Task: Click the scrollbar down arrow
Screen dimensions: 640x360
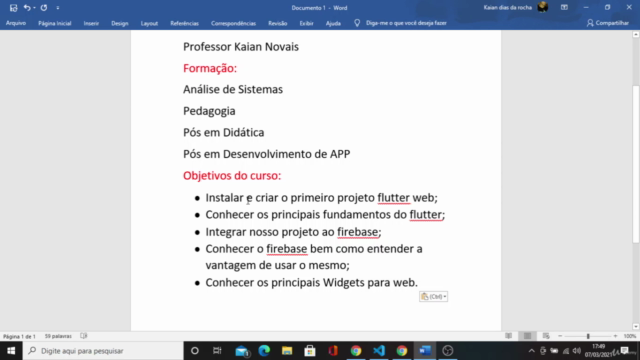Action: (636, 327)
